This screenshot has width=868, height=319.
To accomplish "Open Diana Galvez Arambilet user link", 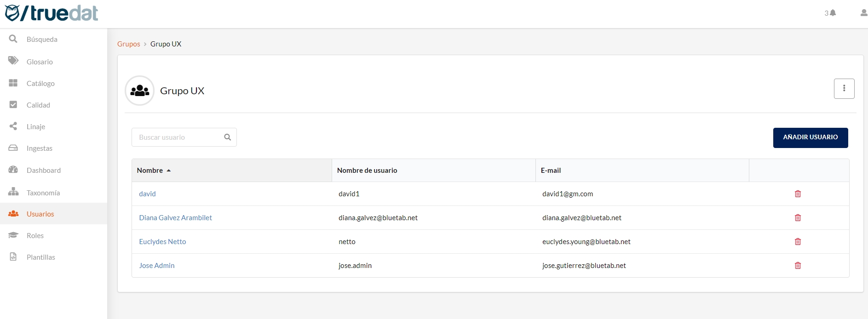I will coord(175,218).
